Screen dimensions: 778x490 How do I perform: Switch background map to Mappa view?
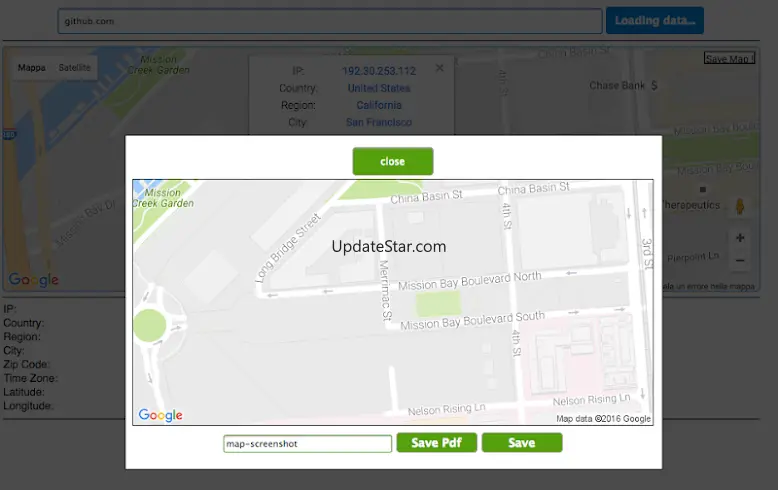(x=32, y=67)
